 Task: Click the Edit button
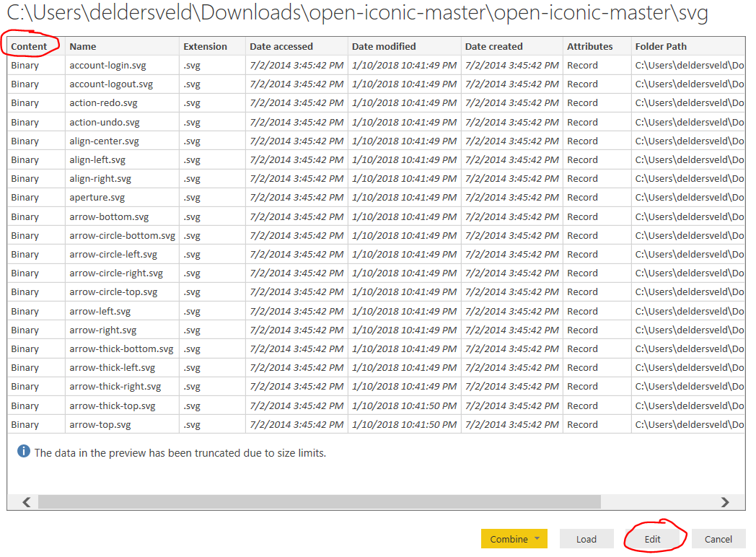coord(652,539)
